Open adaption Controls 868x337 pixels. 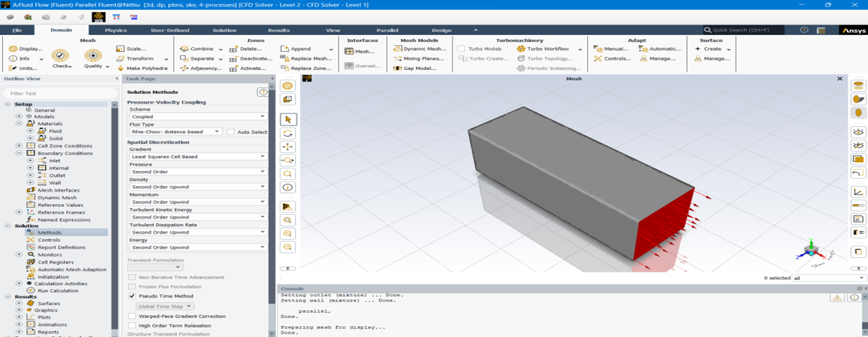pyautogui.click(x=612, y=59)
